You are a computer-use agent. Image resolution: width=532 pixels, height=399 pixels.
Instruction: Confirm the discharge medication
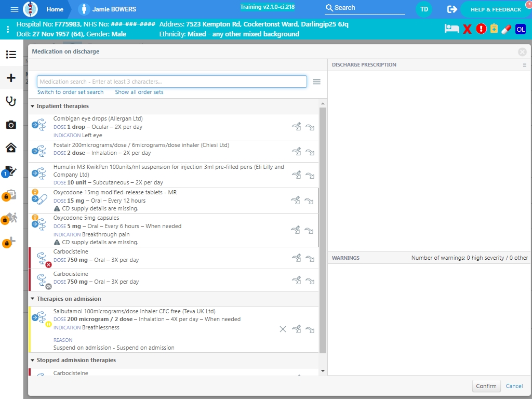pyautogui.click(x=486, y=386)
